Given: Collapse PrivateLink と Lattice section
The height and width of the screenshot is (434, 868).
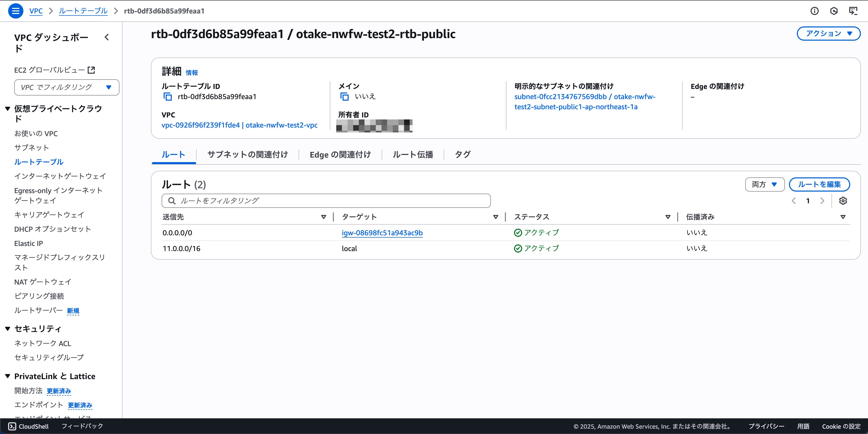Looking at the screenshot, I should click(x=8, y=376).
